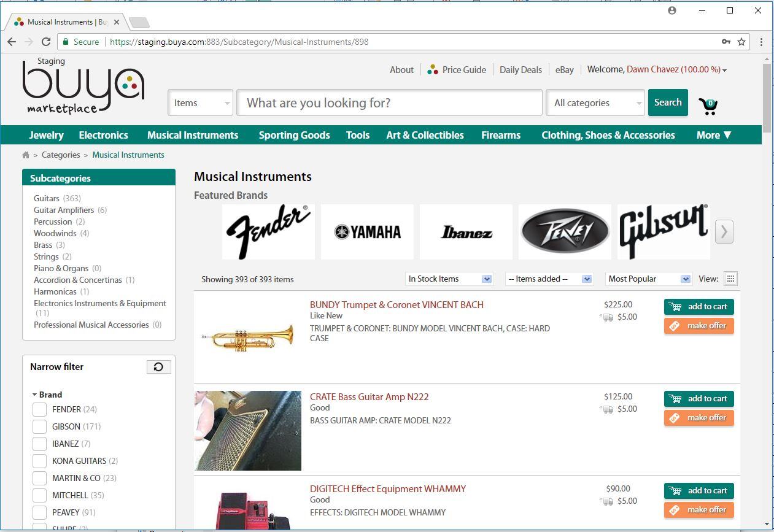Open the Price Guide link
The image size is (774, 532).
point(457,69)
